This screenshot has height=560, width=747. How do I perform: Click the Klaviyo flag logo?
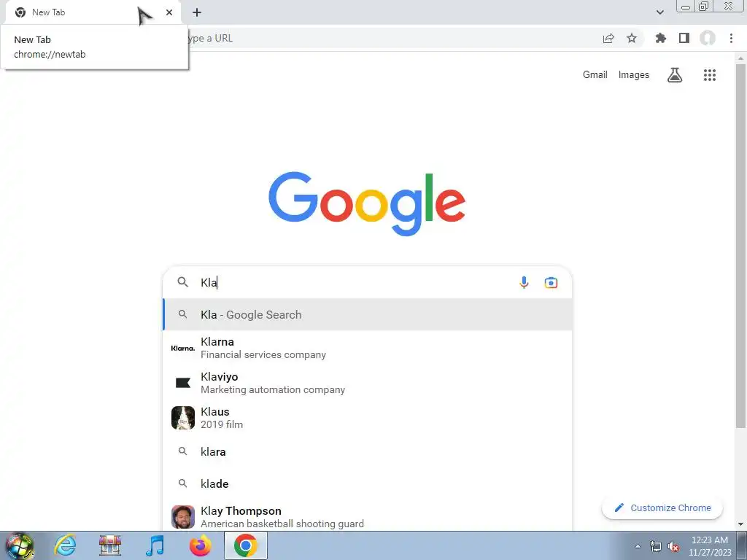click(183, 383)
